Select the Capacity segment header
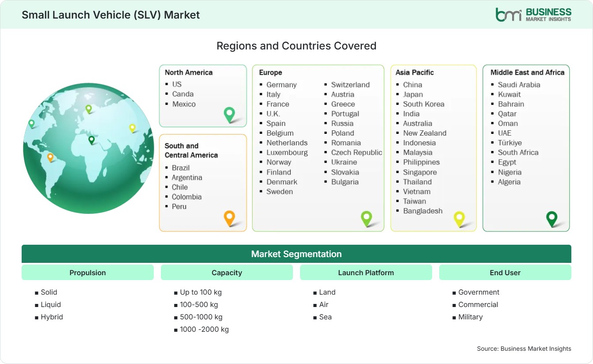593x364 pixels. [227, 273]
